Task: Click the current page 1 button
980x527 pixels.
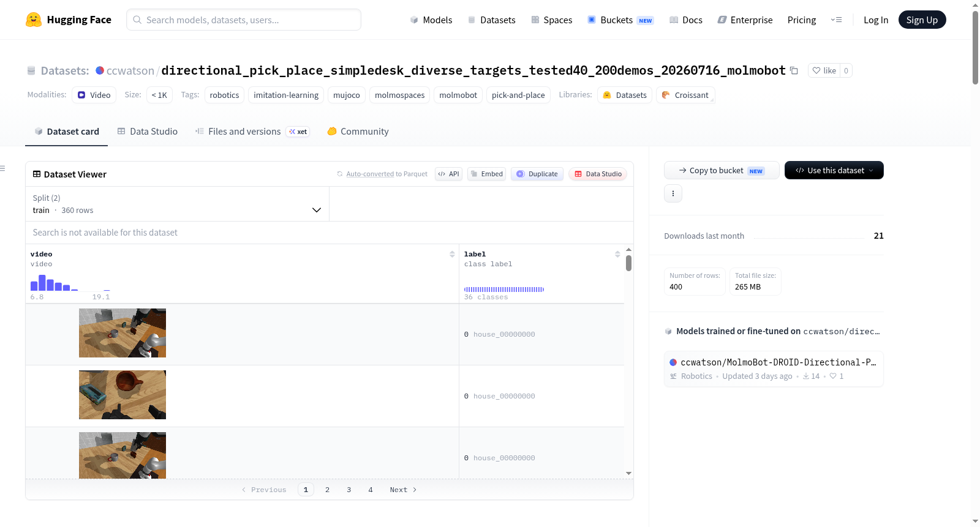Action: tap(306, 490)
